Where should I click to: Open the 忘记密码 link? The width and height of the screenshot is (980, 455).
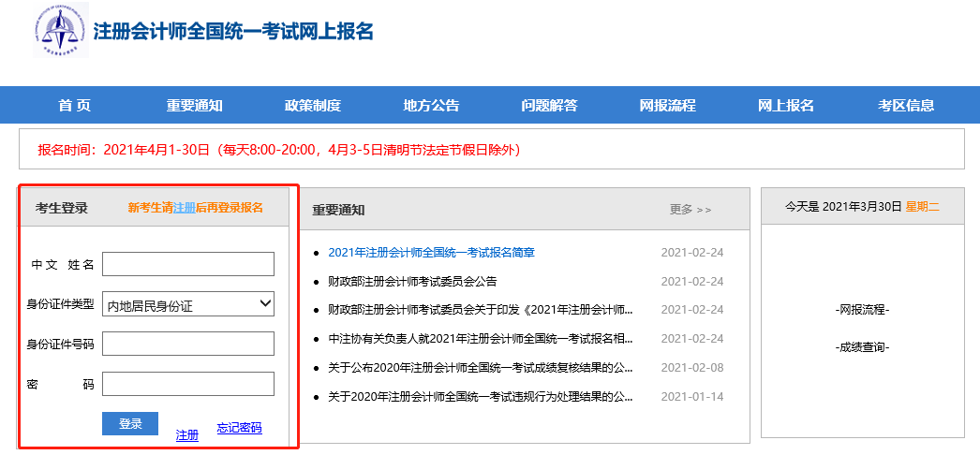pyautogui.click(x=239, y=429)
